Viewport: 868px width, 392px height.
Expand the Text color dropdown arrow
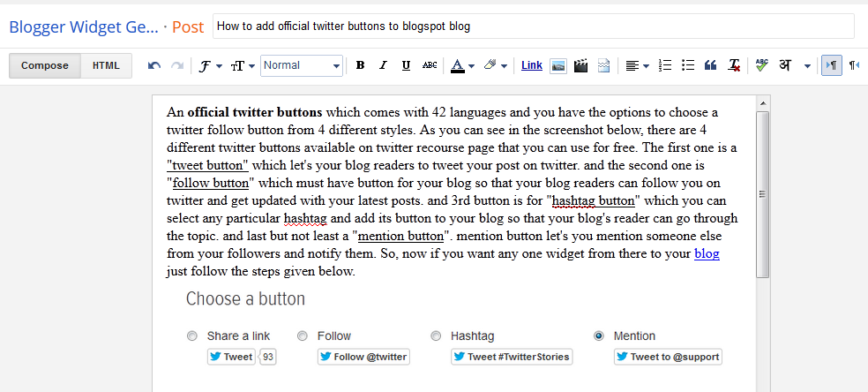[x=472, y=66]
